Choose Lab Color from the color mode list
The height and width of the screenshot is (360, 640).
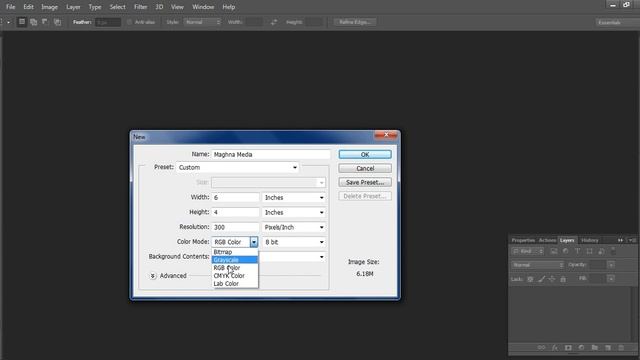(x=235, y=283)
